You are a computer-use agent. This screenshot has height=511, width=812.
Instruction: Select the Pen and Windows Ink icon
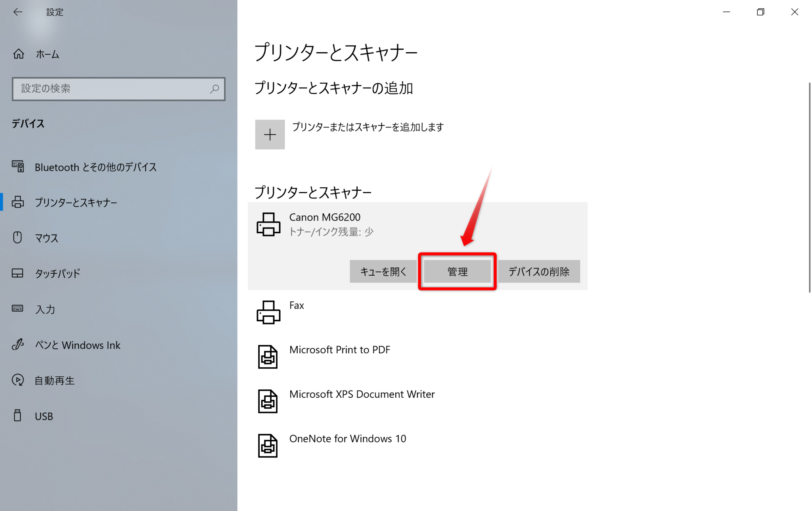tap(17, 345)
